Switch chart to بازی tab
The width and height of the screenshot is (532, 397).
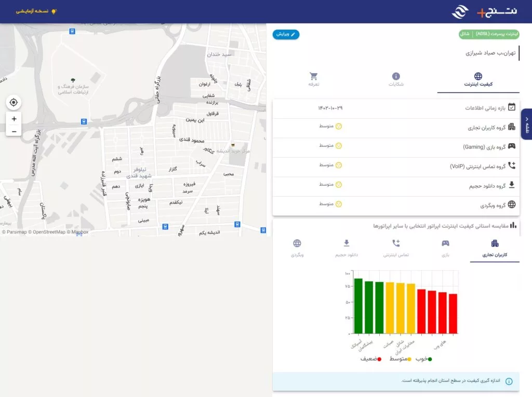[x=445, y=249]
